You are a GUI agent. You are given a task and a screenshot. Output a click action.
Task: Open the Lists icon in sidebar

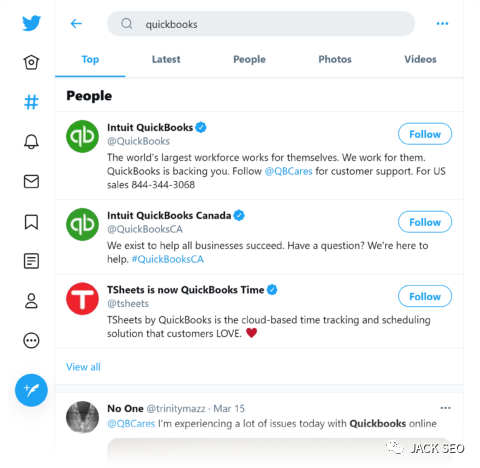point(31,261)
